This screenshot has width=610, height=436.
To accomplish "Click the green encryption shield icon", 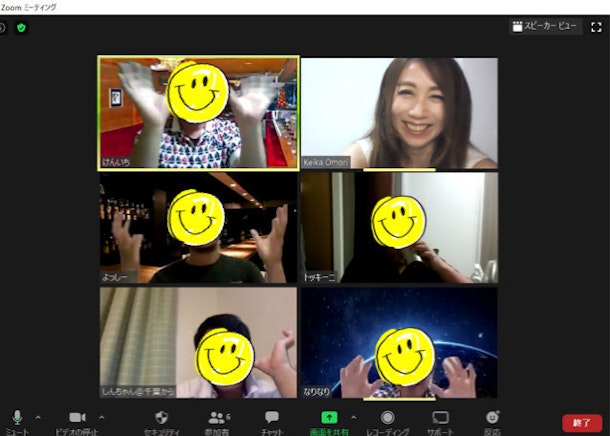I will [x=21, y=27].
